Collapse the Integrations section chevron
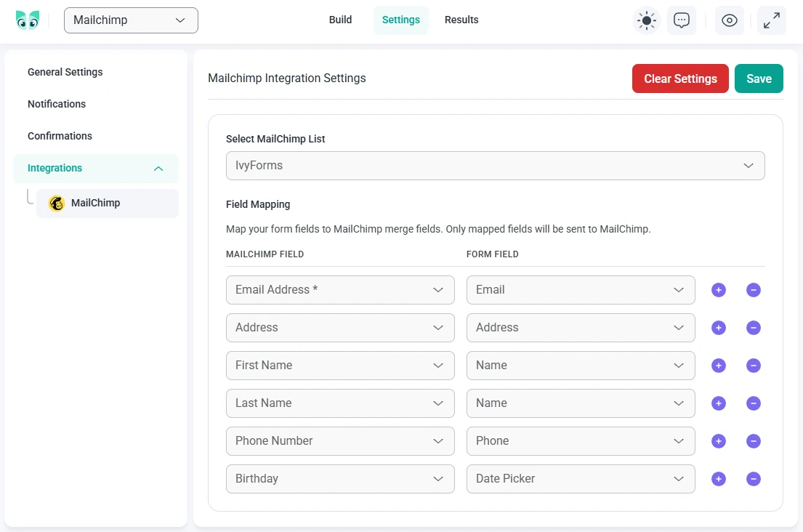803x532 pixels. point(158,168)
